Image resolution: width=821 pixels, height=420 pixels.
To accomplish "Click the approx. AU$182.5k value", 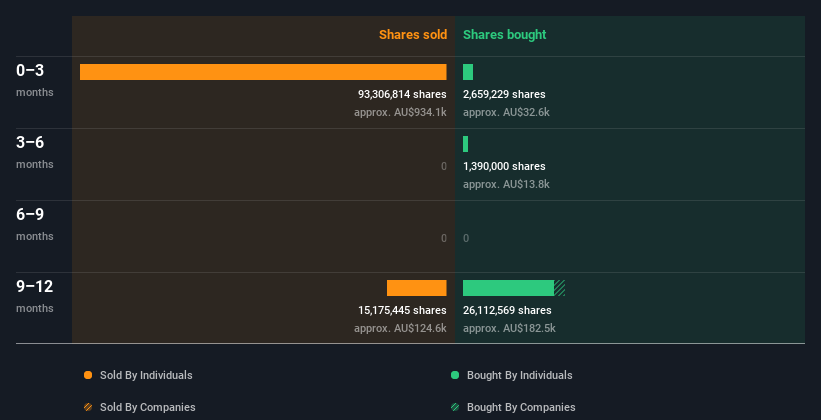I will pyautogui.click(x=509, y=328).
